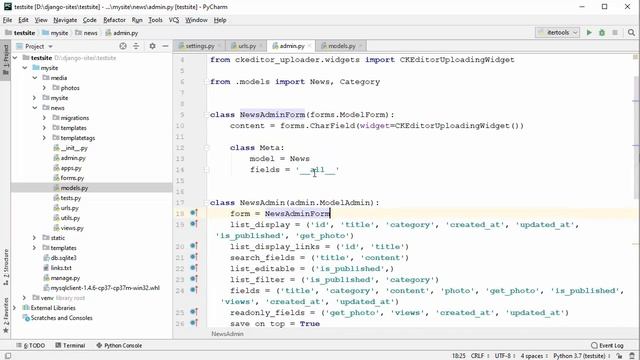Click override gutter icon on line 19
Screen dimensions: 640x360
(x=194, y=224)
